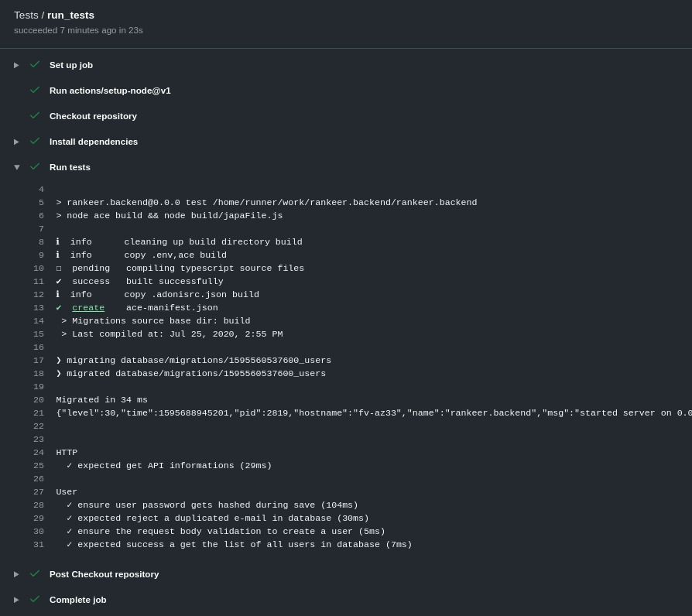The height and width of the screenshot is (616, 692).
Task: Click 'Migrated in 34 ms' log text
Action: [x=102, y=400]
